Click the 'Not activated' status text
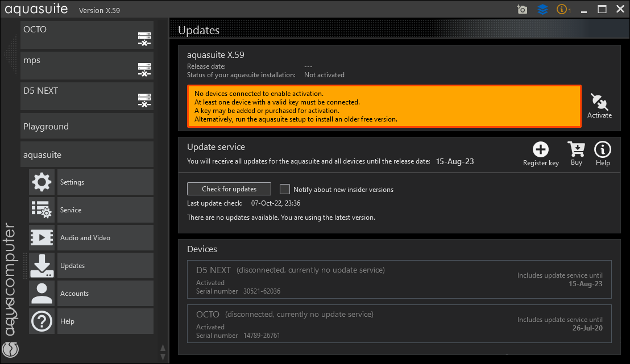This screenshot has height=364, width=630. click(x=324, y=74)
